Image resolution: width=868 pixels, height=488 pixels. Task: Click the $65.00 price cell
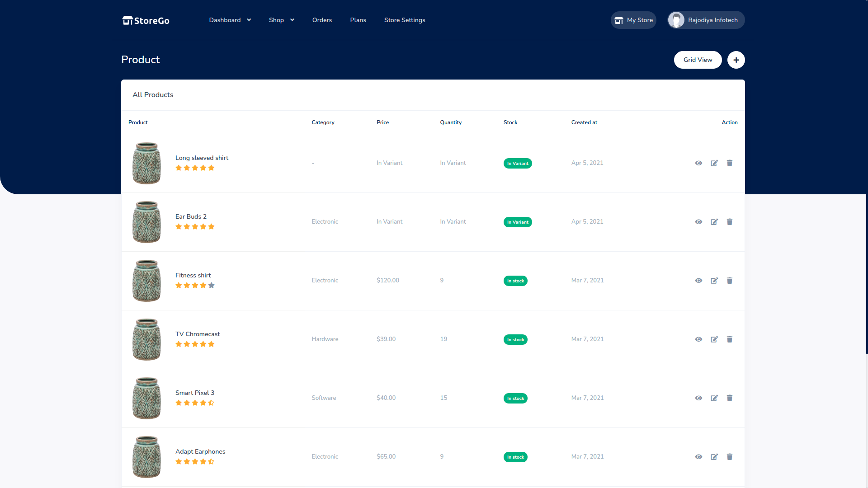[386, 456]
